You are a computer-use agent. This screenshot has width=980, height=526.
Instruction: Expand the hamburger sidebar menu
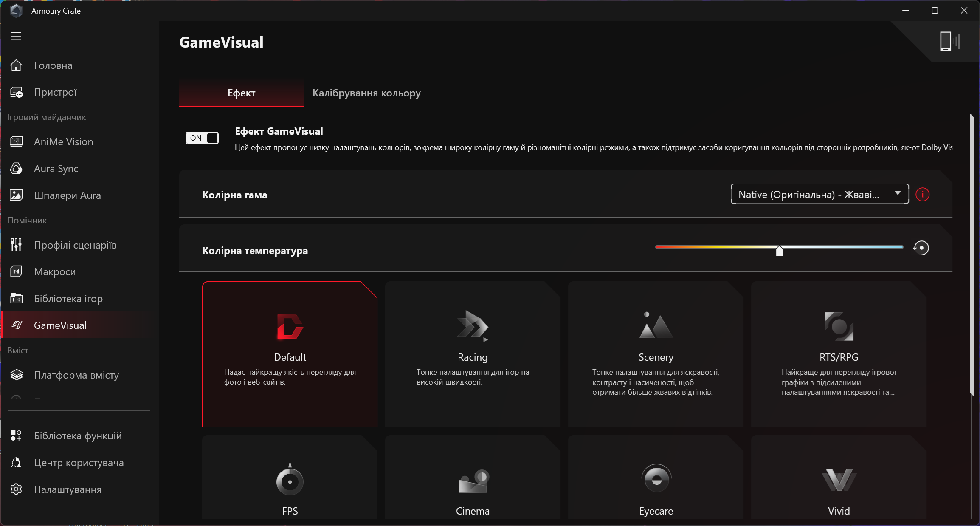(16, 36)
